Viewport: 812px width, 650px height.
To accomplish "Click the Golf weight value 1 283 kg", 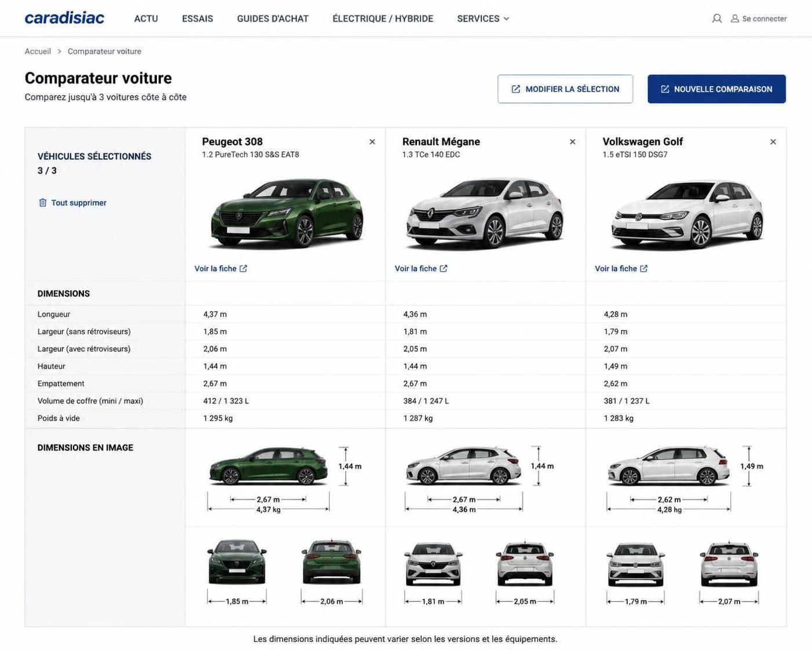I will tap(619, 419).
